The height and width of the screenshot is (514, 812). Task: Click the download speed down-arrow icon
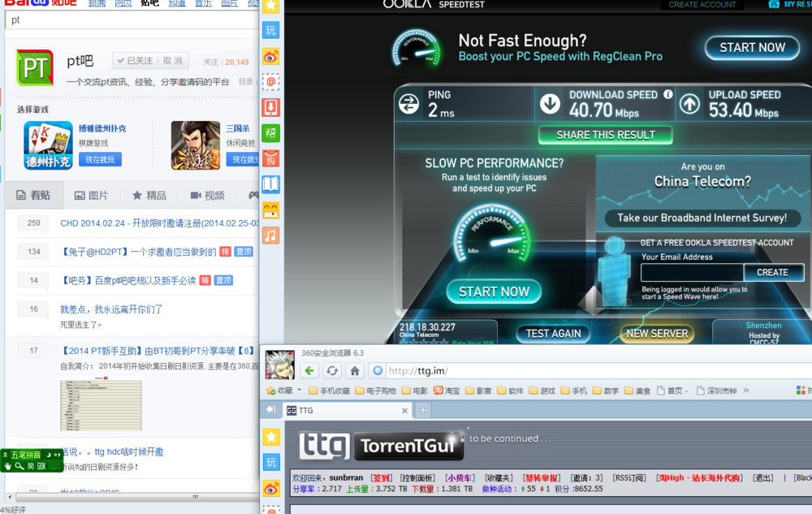click(x=550, y=103)
